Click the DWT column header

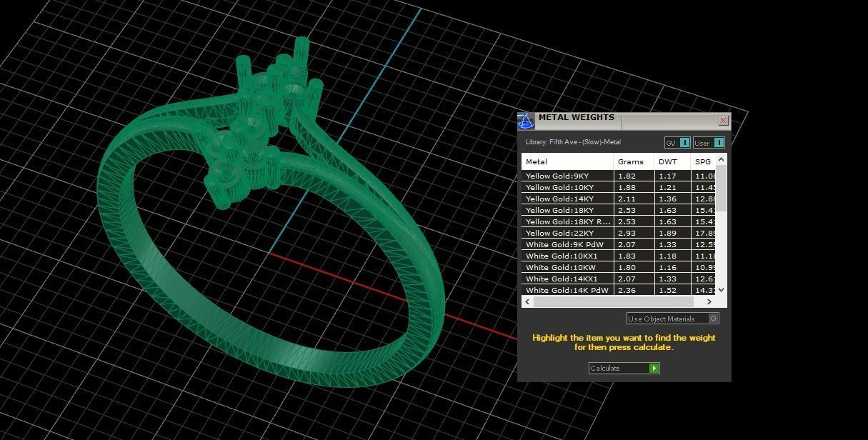tap(672, 161)
